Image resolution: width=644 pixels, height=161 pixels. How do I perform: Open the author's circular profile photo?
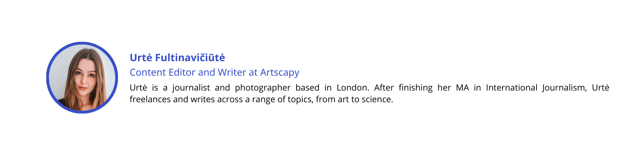coord(82,78)
